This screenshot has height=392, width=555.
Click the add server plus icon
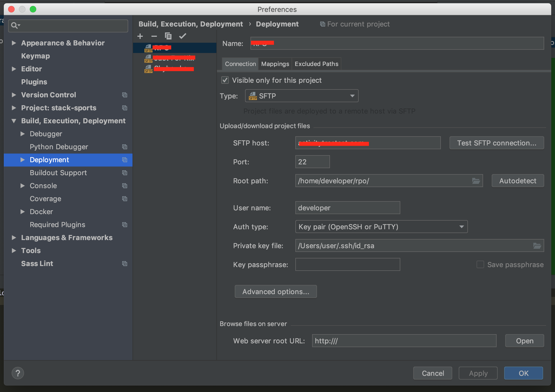point(140,36)
